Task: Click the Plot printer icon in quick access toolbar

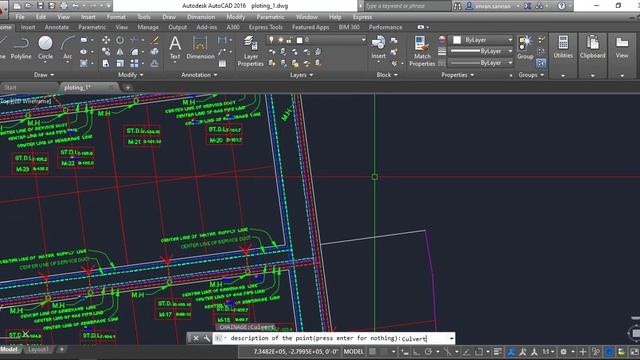Action: pos(64,6)
